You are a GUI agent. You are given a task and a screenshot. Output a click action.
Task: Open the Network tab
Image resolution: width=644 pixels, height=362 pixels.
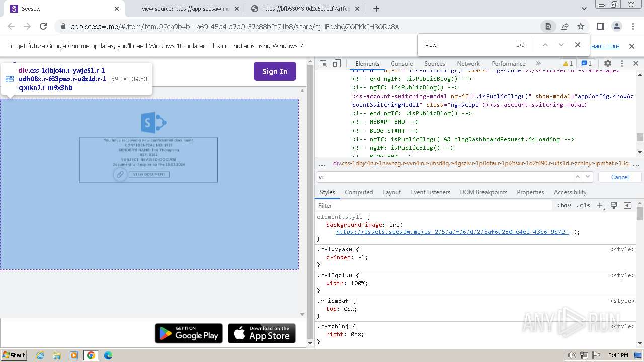pos(468,64)
